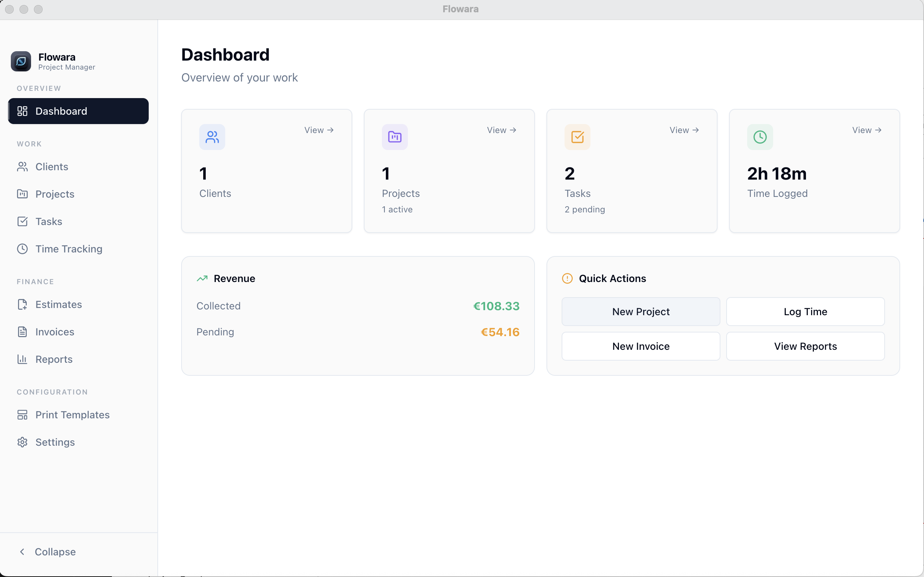
Task: Select Estimates in the sidebar
Action: click(58, 304)
